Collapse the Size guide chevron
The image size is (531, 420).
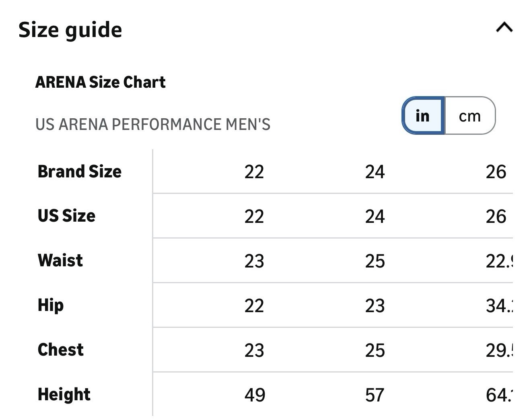coord(504,28)
